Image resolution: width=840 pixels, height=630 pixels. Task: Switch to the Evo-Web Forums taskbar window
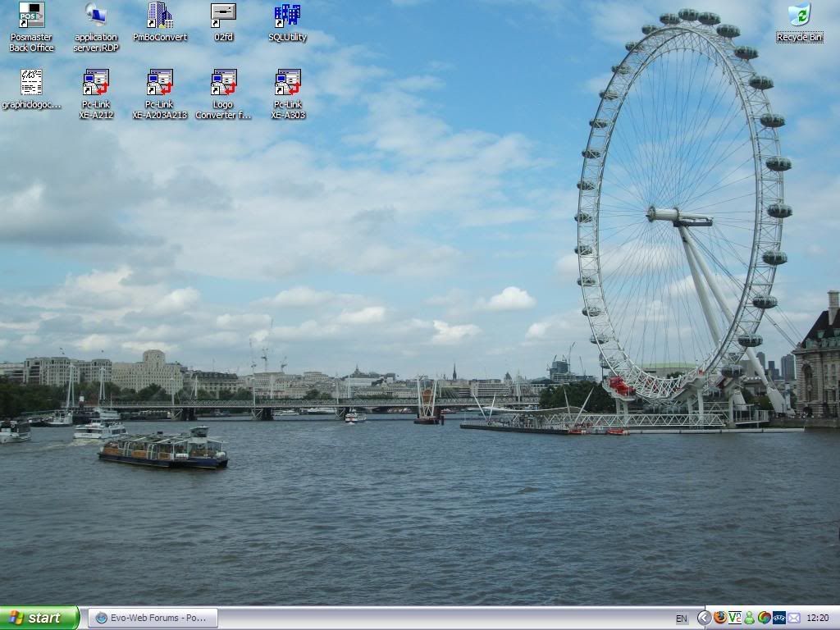coord(153,619)
